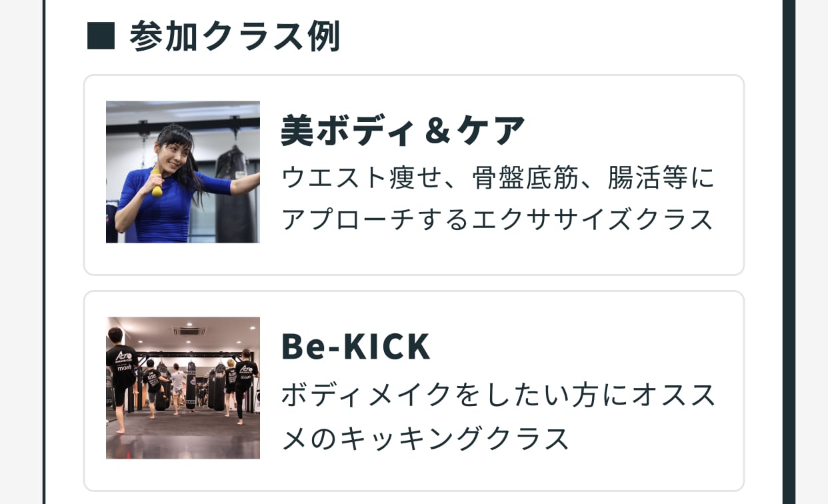Click the ceiling air conditioner in Be-KICK photo
Image resolution: width=828 pixels, height=504 pixels.
click(189, 331)
